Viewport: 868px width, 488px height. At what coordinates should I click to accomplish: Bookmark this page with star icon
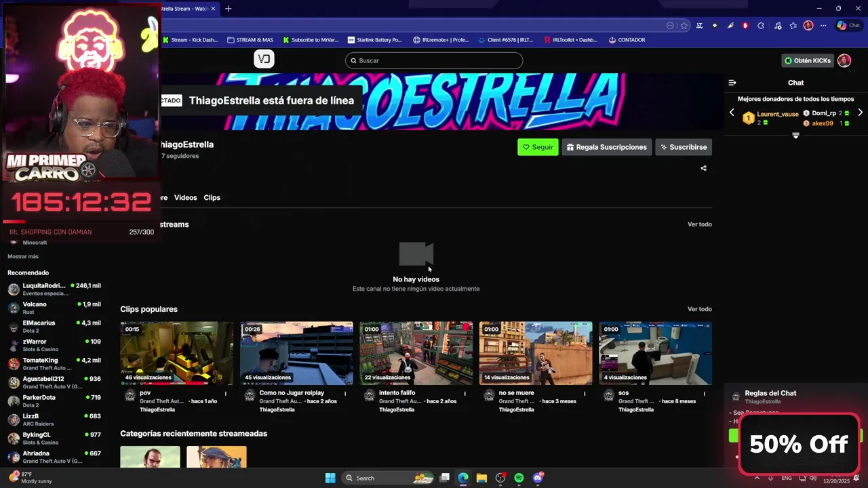684,26
